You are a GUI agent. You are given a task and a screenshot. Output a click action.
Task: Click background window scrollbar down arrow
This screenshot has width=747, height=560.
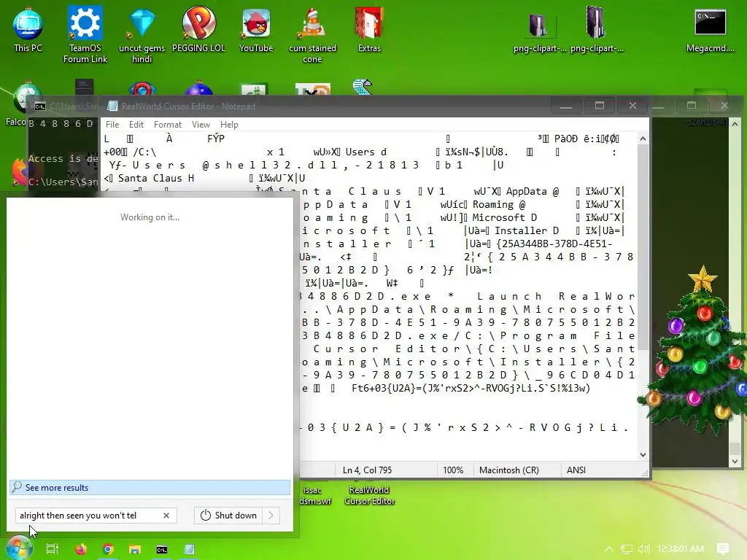coord(735,461)
